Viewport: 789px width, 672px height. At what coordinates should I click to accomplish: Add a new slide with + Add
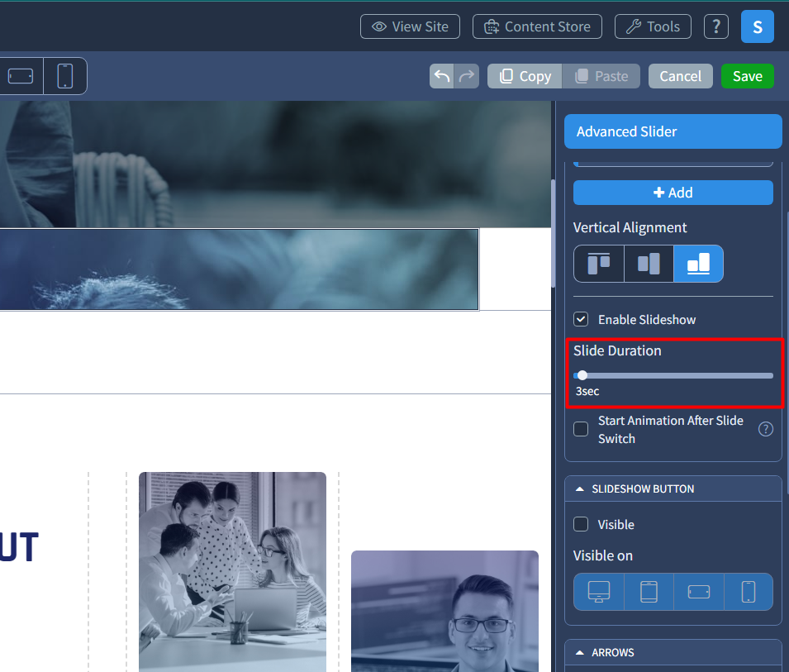(x=673, y=193)
